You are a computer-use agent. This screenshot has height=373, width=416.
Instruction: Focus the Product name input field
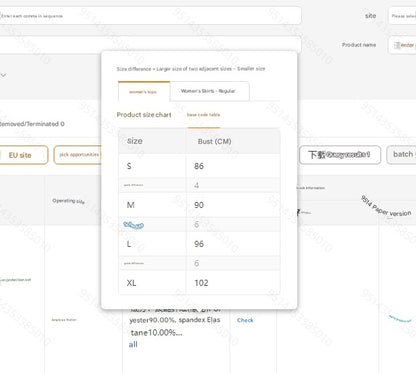click(x=402, y=45)
